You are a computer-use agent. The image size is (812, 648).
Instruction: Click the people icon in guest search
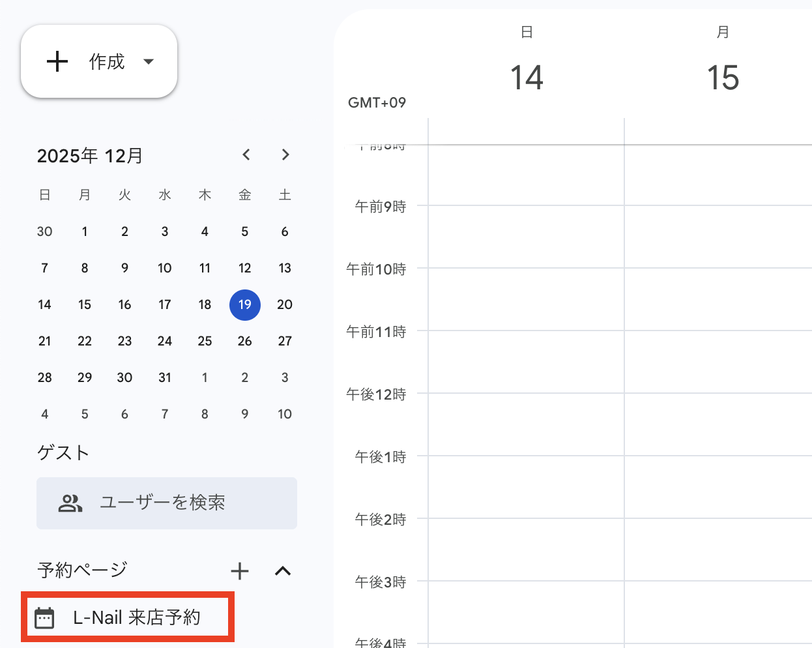click(x=70, y=503)
